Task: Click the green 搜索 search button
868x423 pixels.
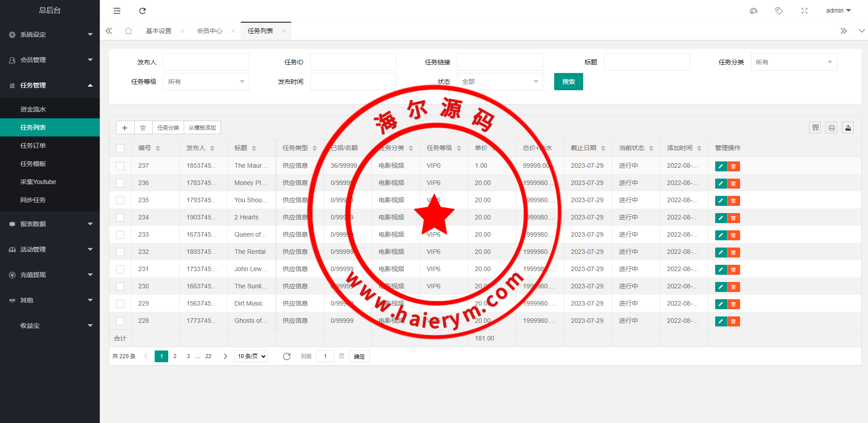Action: (568, 82)
